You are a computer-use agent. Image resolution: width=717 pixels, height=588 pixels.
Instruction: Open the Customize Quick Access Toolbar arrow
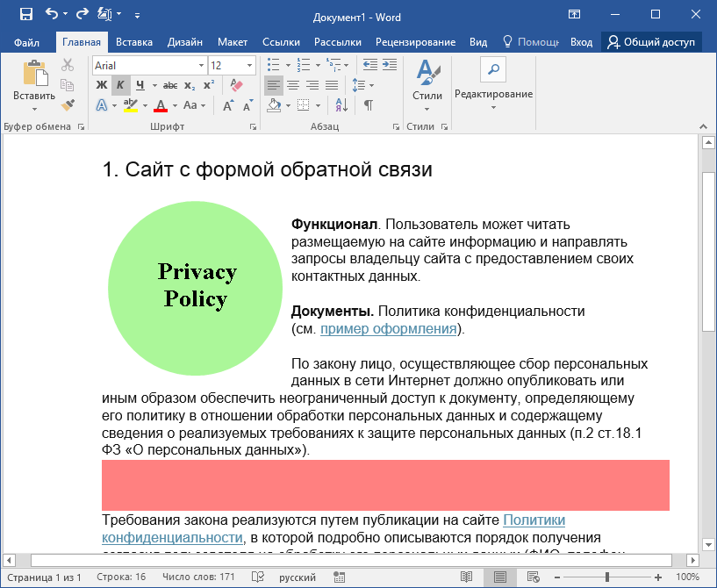pyautogui.click(x=137, y=15)
